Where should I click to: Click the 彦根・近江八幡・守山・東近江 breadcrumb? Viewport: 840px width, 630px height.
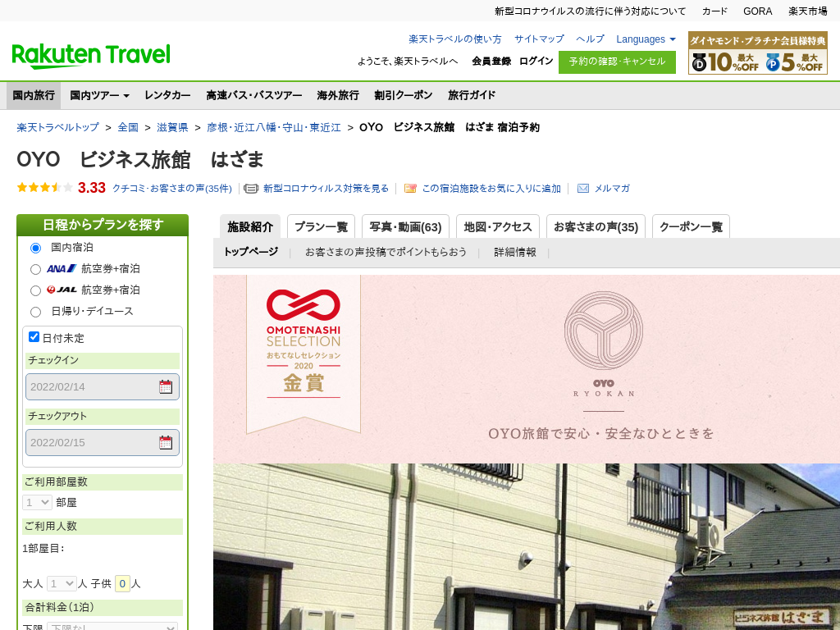274,127
